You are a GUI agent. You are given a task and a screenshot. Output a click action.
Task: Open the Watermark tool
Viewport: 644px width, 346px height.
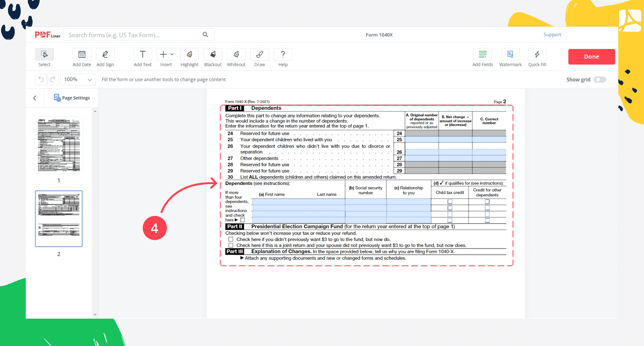pos(510,55)
